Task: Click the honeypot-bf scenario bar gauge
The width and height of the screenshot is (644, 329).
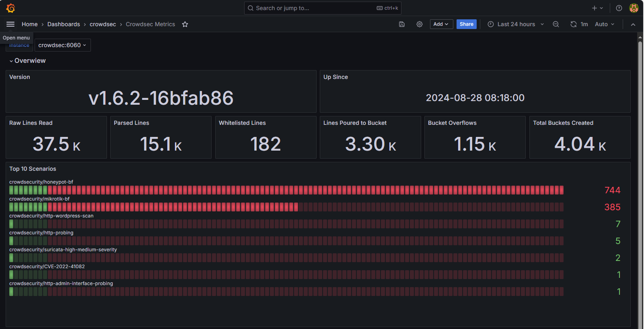Action: (286, 190)
